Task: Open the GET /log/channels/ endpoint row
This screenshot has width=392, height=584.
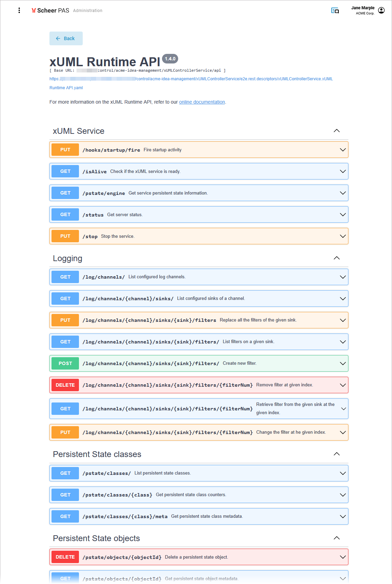Action: coord(198,277)
